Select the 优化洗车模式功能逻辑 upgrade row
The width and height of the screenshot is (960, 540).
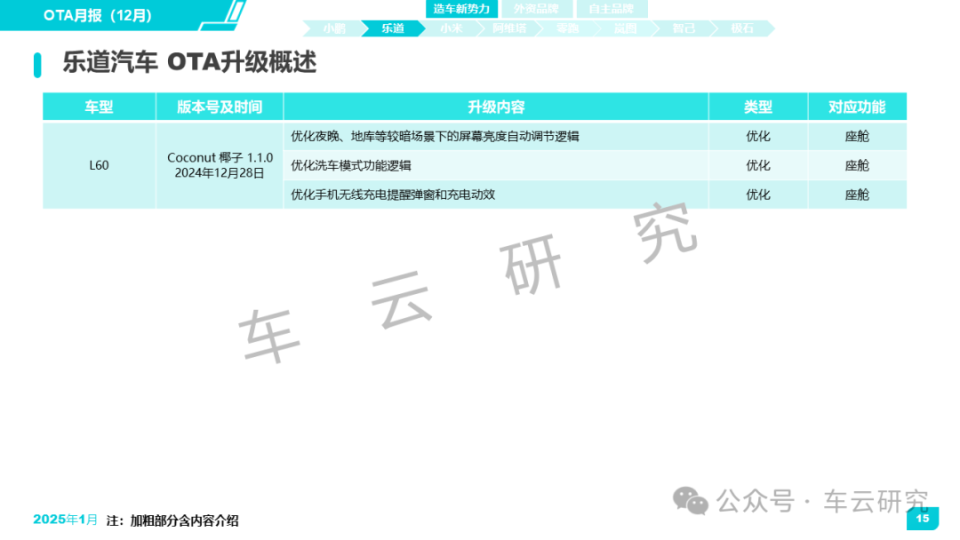tap(496, 165)
